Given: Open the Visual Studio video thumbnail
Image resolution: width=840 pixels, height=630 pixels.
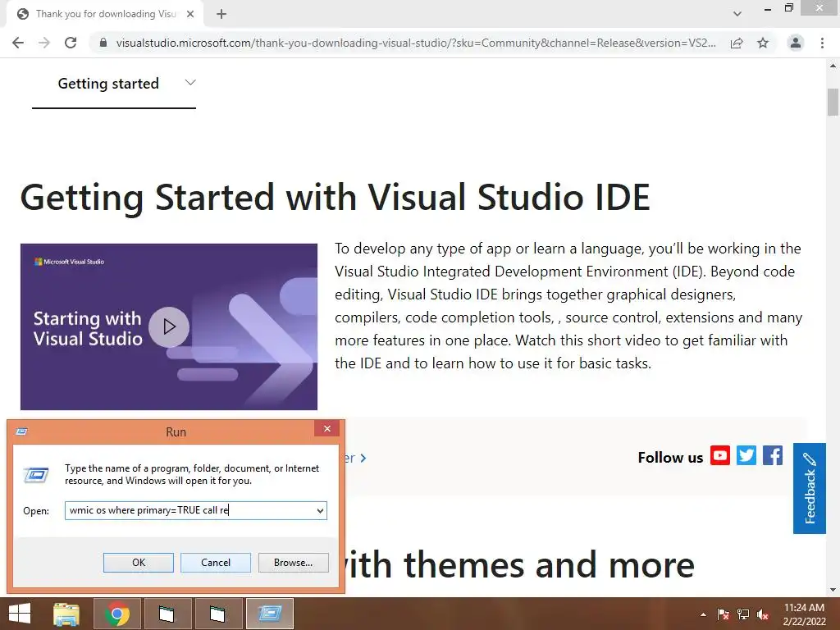Looking at the screenshot, I should [x=169, y=326].
